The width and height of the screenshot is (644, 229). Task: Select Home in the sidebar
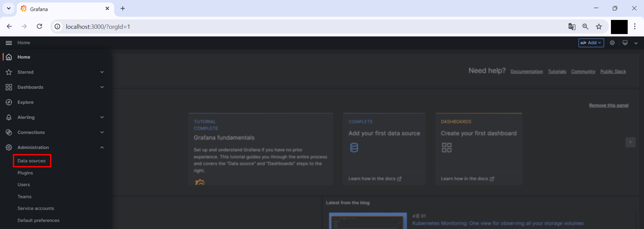tap(24, 57)
